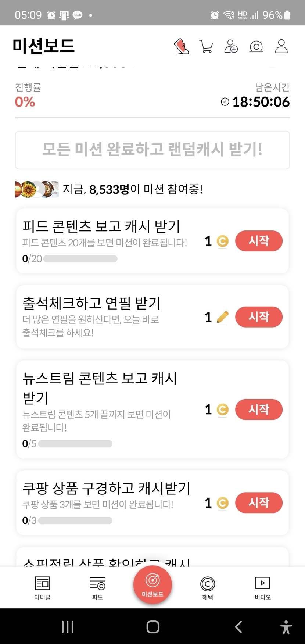
Task: Tap the 쿠팡 상품 0/3 progress bar
Action: pyautogui.click(x=75, y=520)
